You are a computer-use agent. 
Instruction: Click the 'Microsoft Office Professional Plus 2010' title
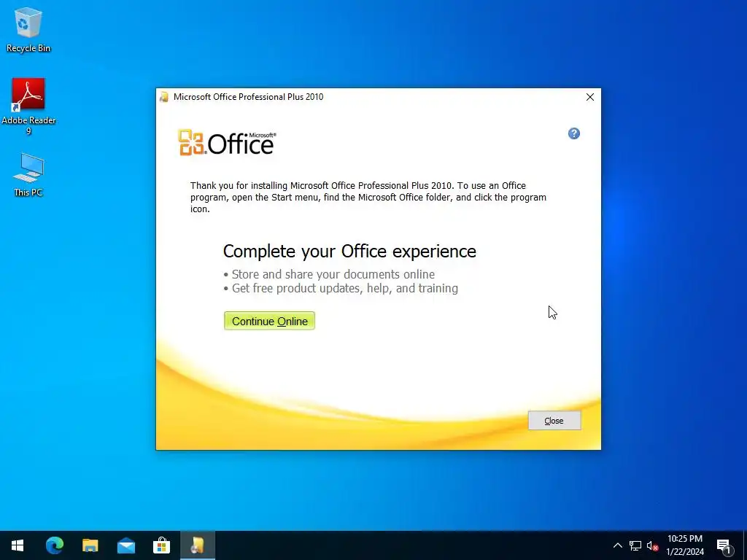tap(248, 97)
